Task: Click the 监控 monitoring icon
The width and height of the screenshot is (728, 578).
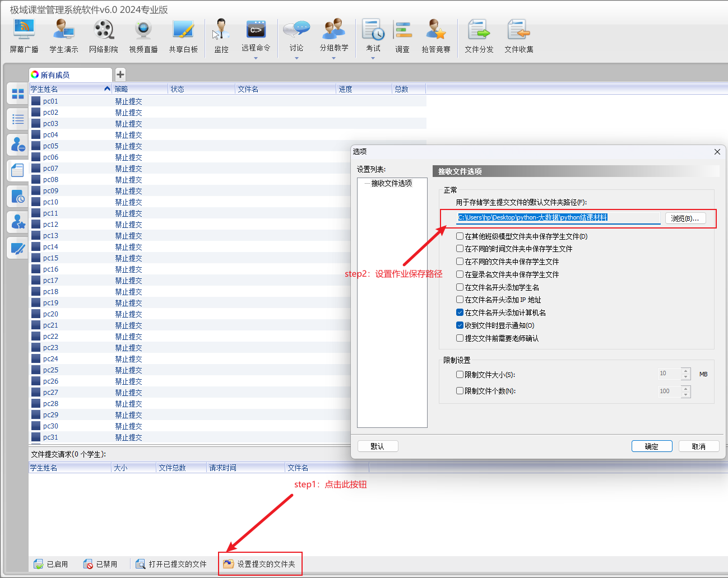Action: click(x=221, y=36)
